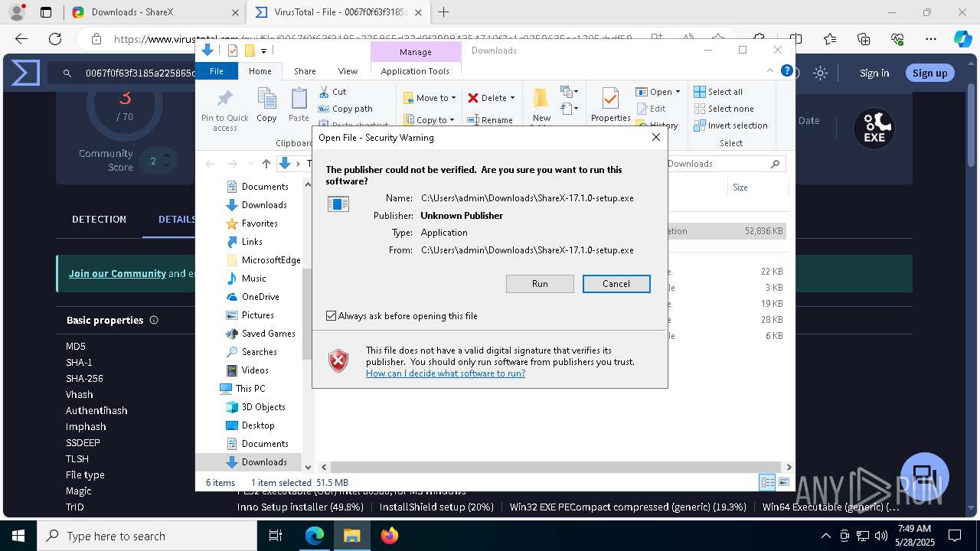Click Select none in ribbon
This screenshot has height=551, width=980.
(x=724, y=109)
